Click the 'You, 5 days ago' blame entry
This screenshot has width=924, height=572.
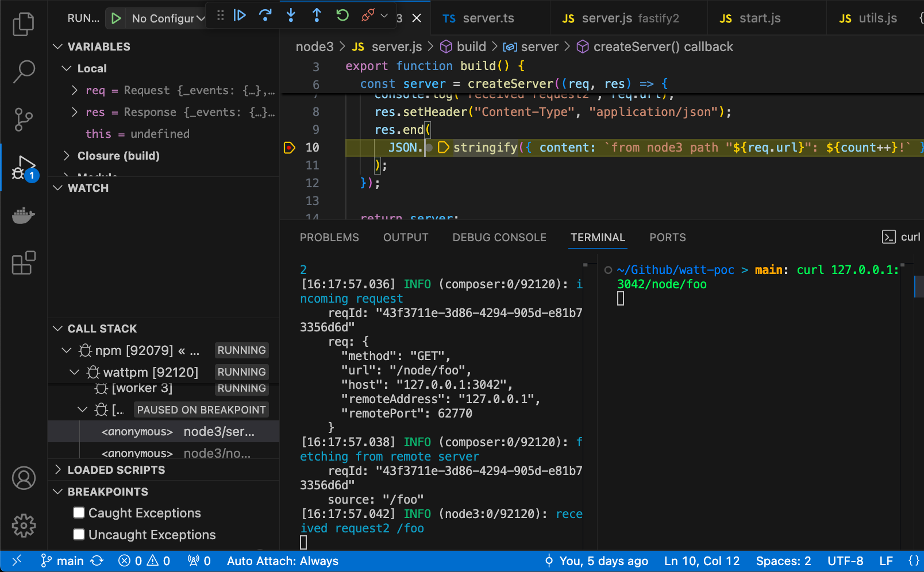click(596, 561)
